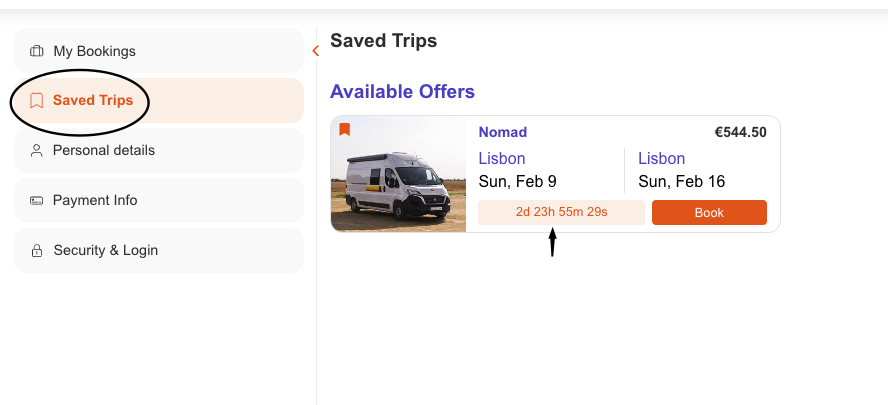
Task: Open the My Bookings section label
Action: pos(94,51)
